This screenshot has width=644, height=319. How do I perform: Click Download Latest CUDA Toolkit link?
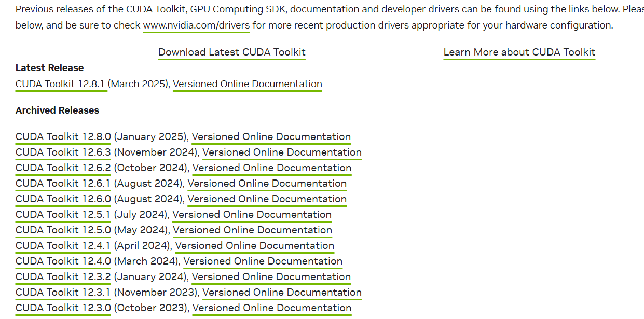pyautogui.click(x=231, y=52)
